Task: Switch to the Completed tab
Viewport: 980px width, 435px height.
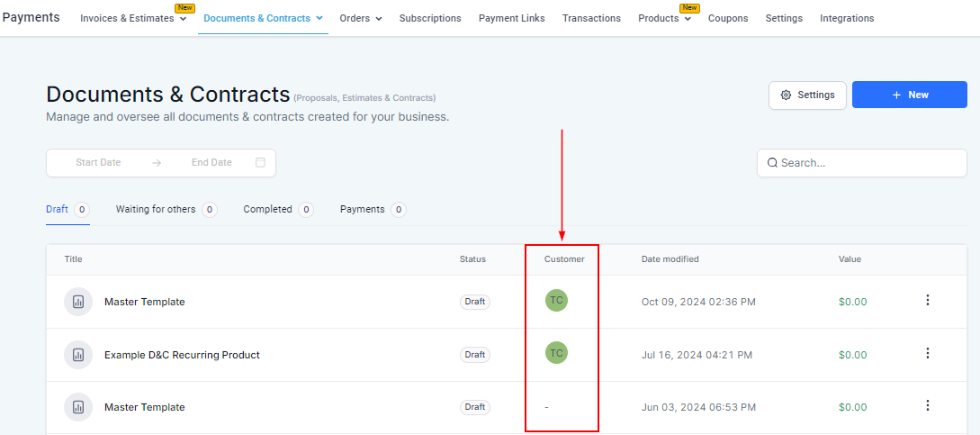Action: tap(267, 209)
